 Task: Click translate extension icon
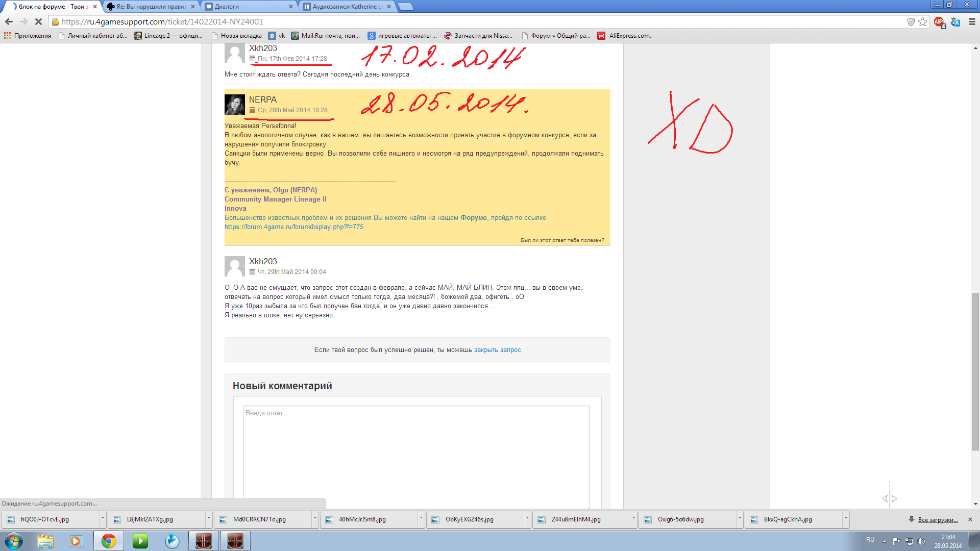click(x=955, y=22)
